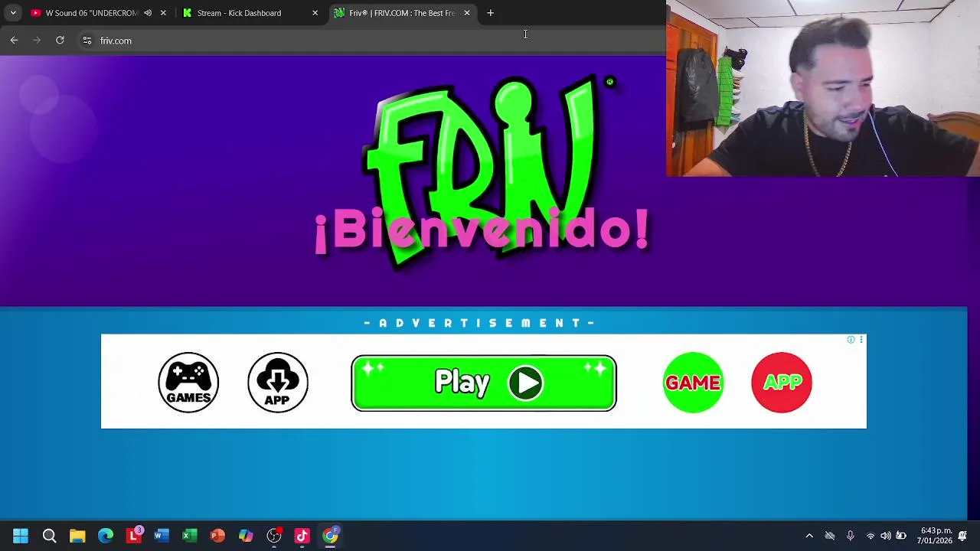
Task: Open the red L app in taskbar
Action: coord(134,536)
